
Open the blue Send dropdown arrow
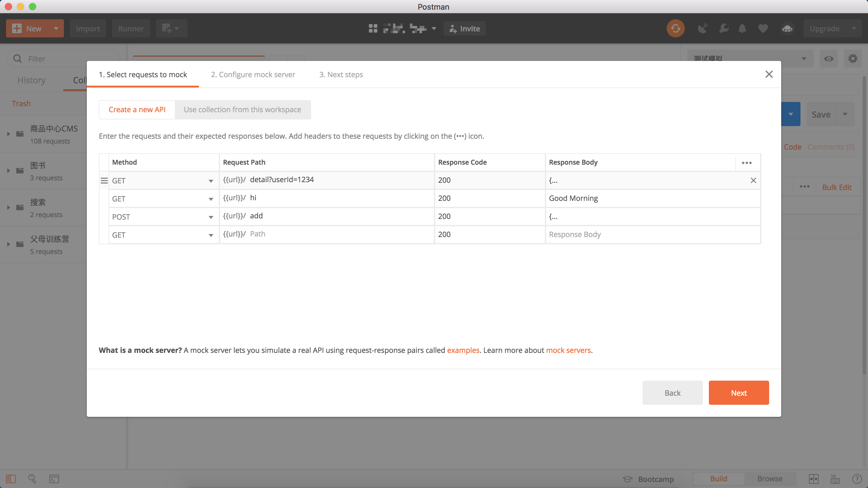click(791, 114)
